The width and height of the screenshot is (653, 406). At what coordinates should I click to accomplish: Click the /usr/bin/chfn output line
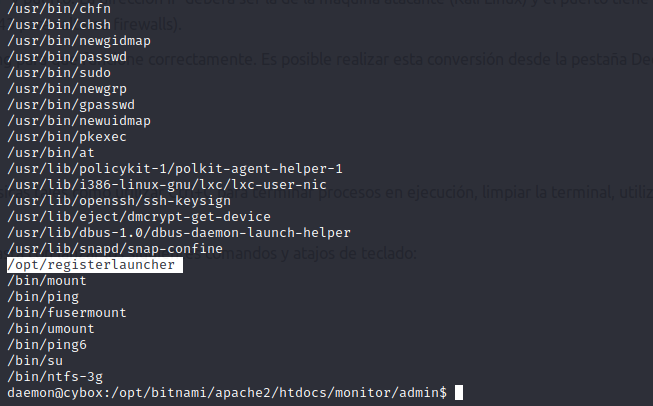pyautogui.click(x=42, y=9)
